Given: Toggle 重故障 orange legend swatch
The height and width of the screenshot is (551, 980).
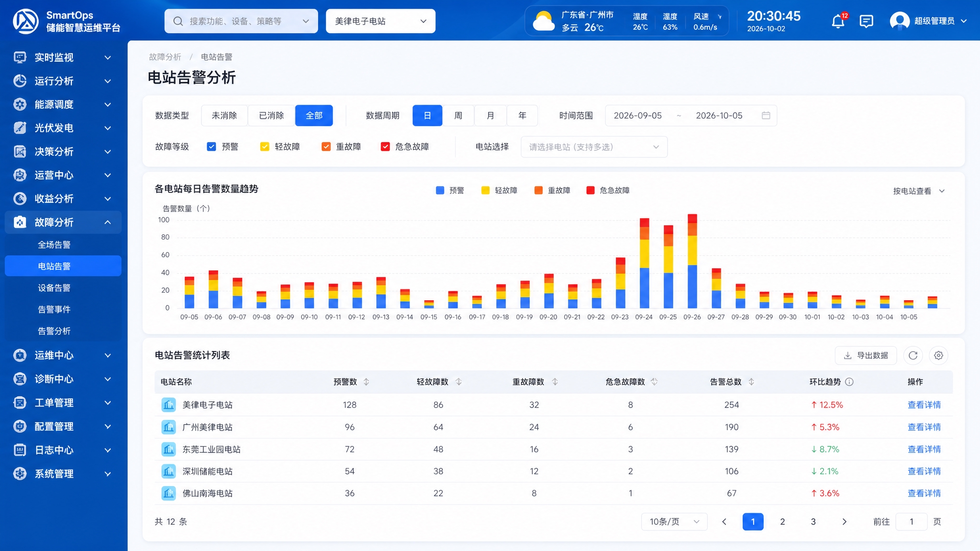Looking at the screenshot, I should (538, 190).
